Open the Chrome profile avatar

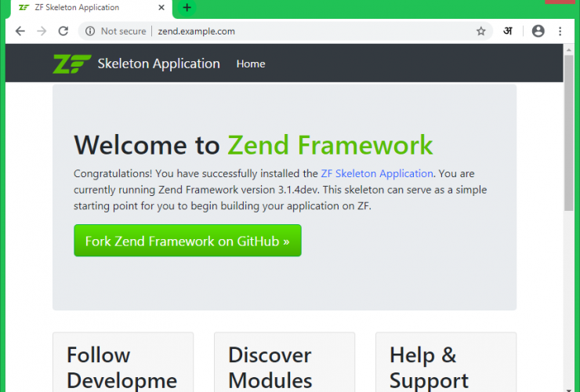pyautogui.click(x=538, y=31)
